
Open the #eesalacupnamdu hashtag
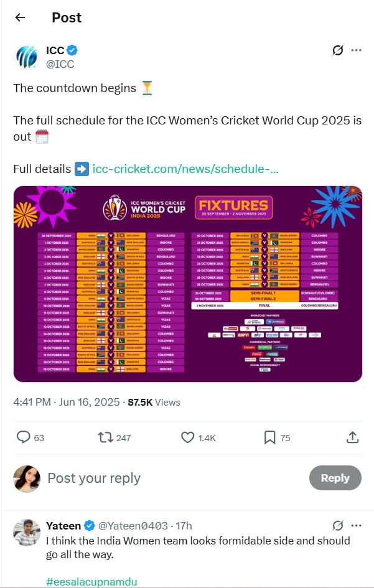coord(91,582)
